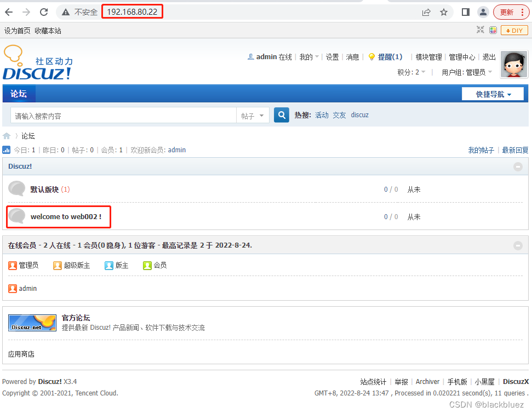The width and height of the screenshot is (532, 413).
Task: Click the not-secure warning triangle icon
Action: click(x=66, y=12)
